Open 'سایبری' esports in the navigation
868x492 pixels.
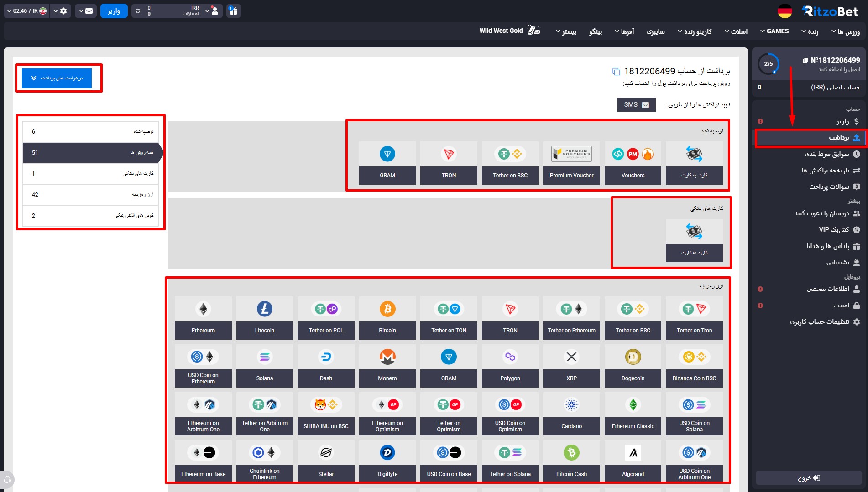point(656,31)
